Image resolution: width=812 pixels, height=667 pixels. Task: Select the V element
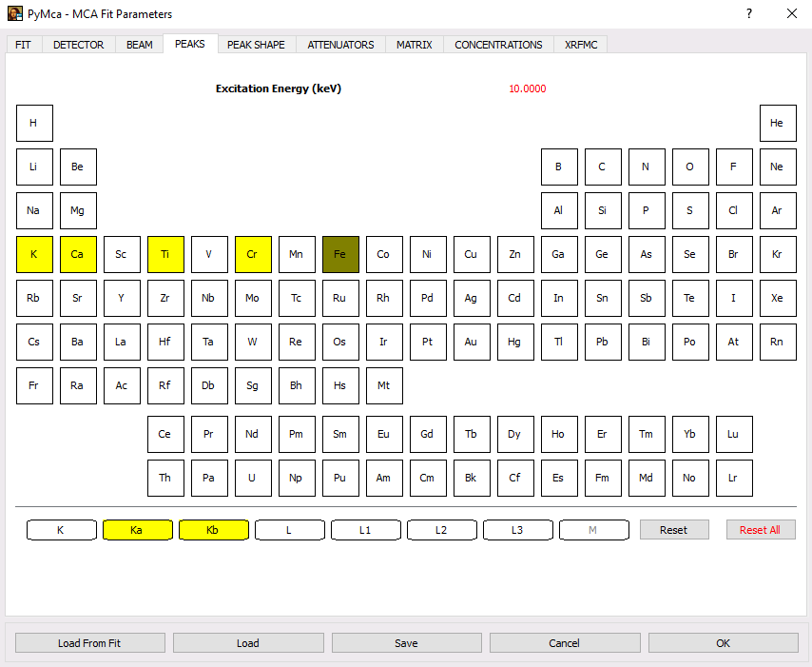pos(209,254)
